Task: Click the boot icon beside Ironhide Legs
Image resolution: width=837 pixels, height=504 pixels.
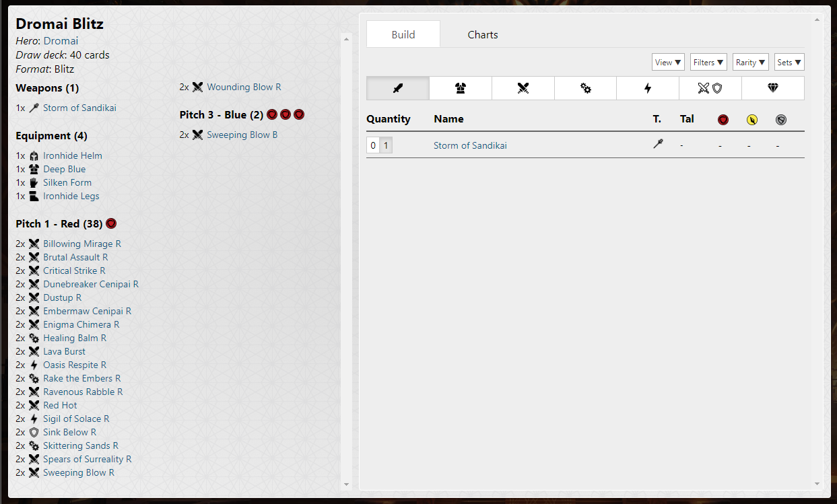Action: pyautogui.click(x=34, y=196)
